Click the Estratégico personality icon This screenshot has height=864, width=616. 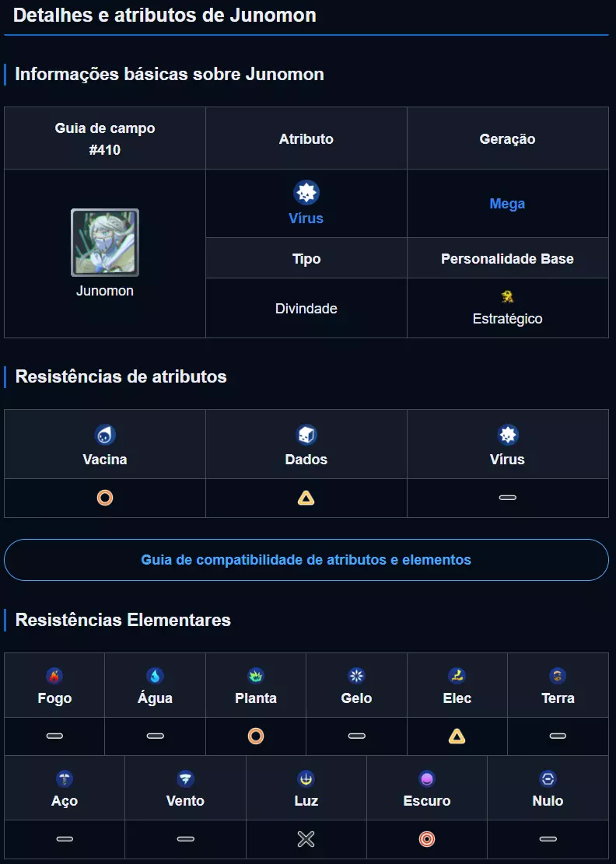pyautogui.click(x=507, y=296)
